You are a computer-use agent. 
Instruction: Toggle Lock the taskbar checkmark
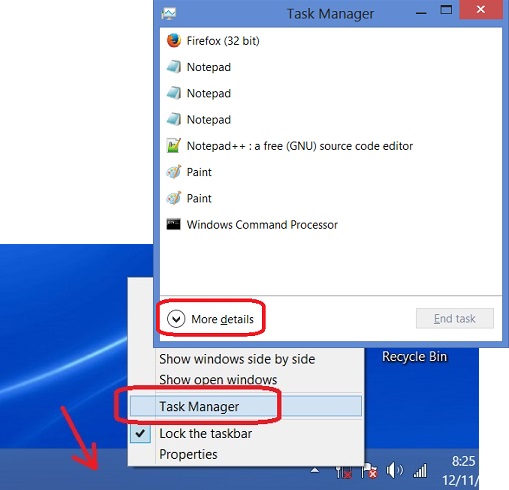tap(140, 433)
